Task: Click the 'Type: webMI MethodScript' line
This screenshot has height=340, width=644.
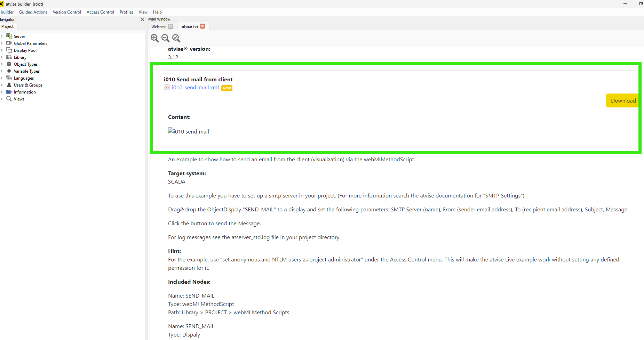Action: 201,304
